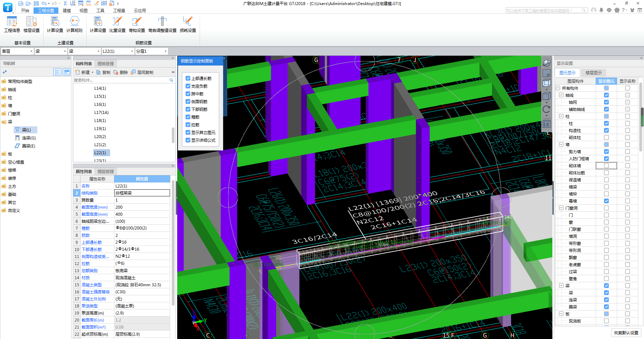This screenshot has height=339, width=644.
Task: Open 楼层设置 ribbon icon
Action: (32, 24)
